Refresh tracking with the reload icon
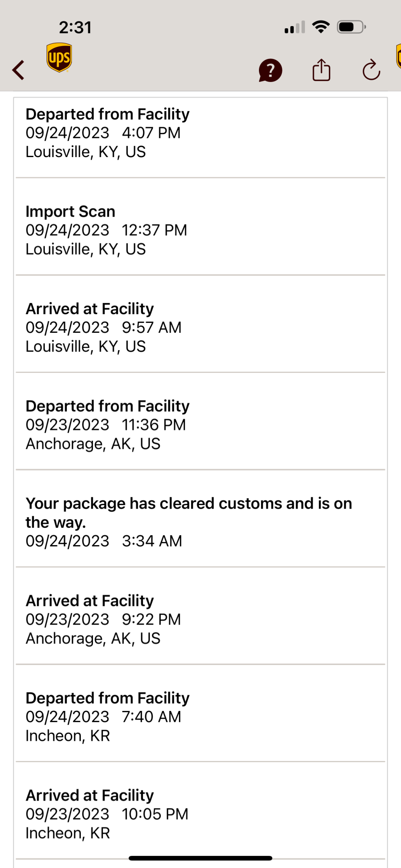The image size is (401, 868). click(x=371, y=70)
